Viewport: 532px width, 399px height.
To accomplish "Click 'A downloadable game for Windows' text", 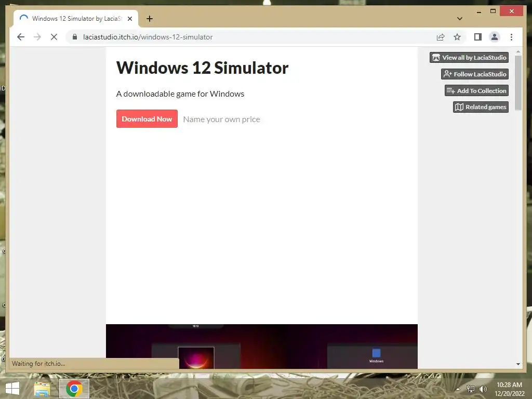I will [x=180, y=94].
